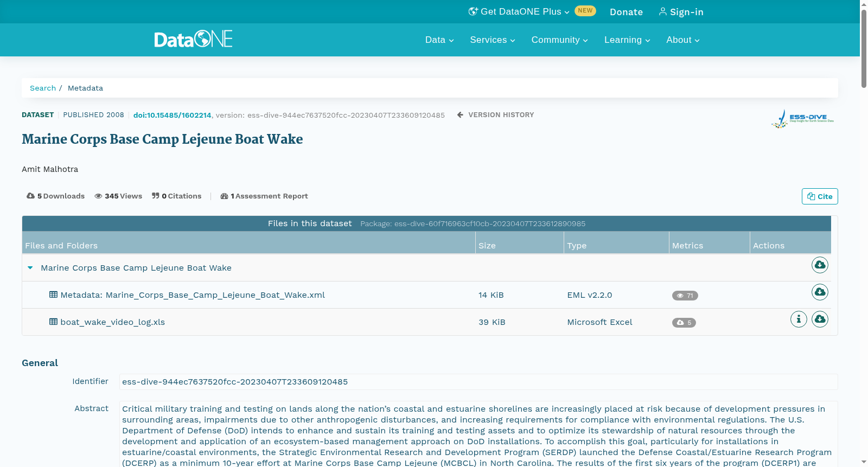
Task: Click the Identifier value field
Action: point(478,382)
